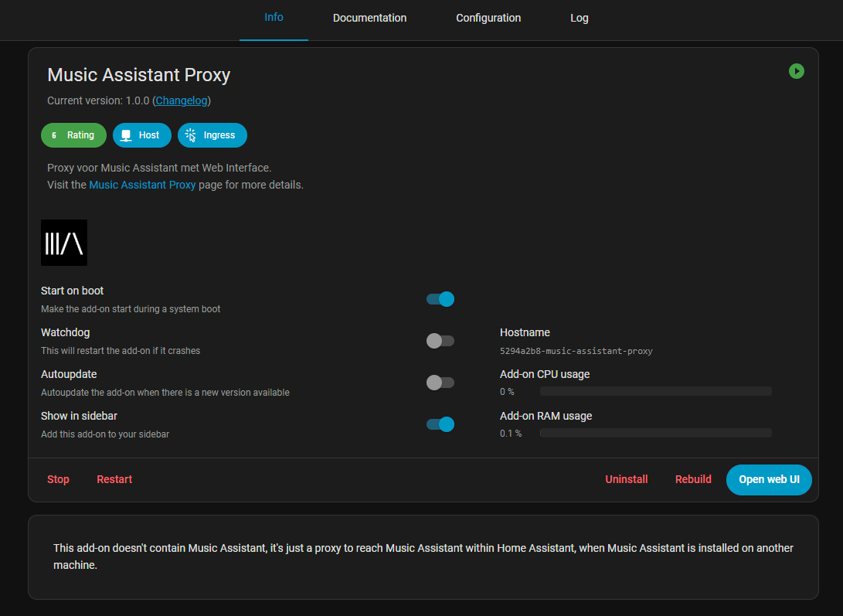
Task: Click the 'Current version: 1.0.0' text
Action: [x=98, y=100]
